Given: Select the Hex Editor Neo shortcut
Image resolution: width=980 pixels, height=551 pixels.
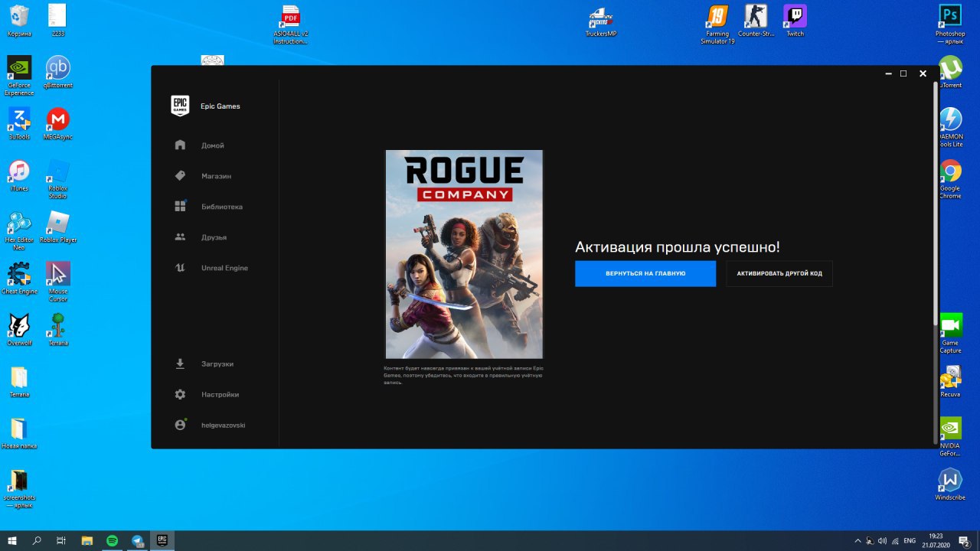Looking at the screenshot, I should [19, 230].
